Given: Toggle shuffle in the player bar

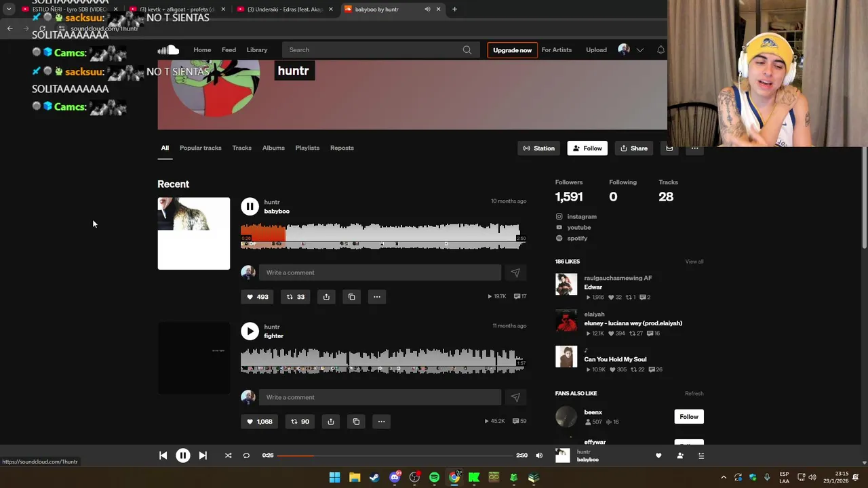Looking at the screenshot, I should [x=228, y=455].
